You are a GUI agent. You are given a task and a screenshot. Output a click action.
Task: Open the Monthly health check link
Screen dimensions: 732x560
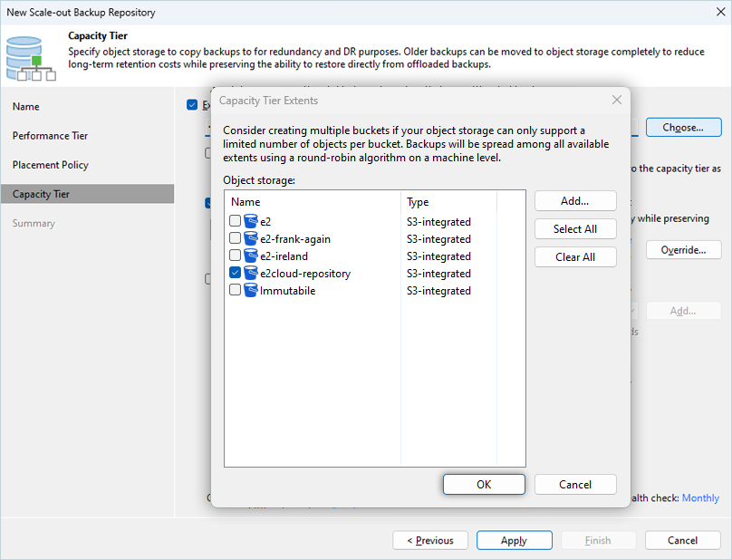click(700, 498)
